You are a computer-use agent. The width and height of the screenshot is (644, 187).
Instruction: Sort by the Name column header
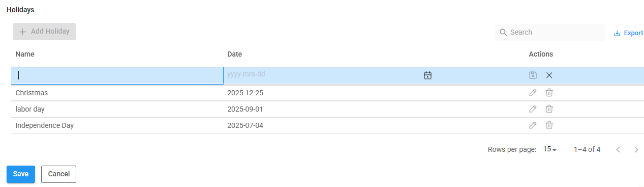click(25, 54)
